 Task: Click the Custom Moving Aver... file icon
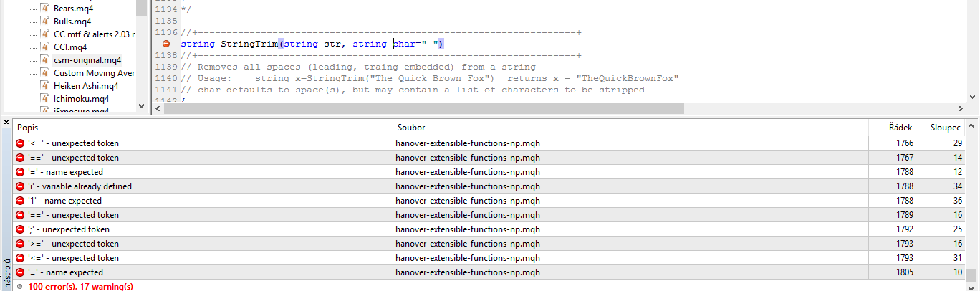[x=44, y=72]
